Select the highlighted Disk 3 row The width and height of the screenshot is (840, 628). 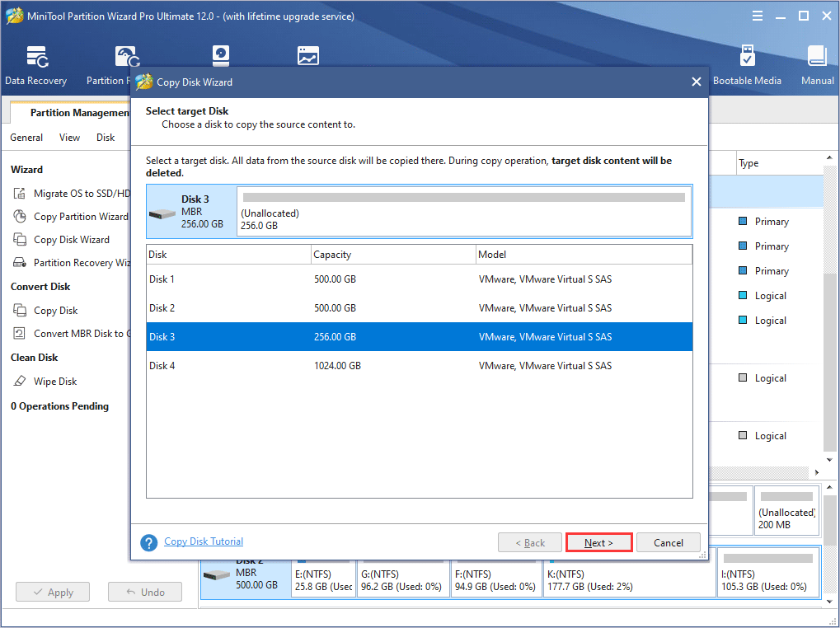click(420, 337)
